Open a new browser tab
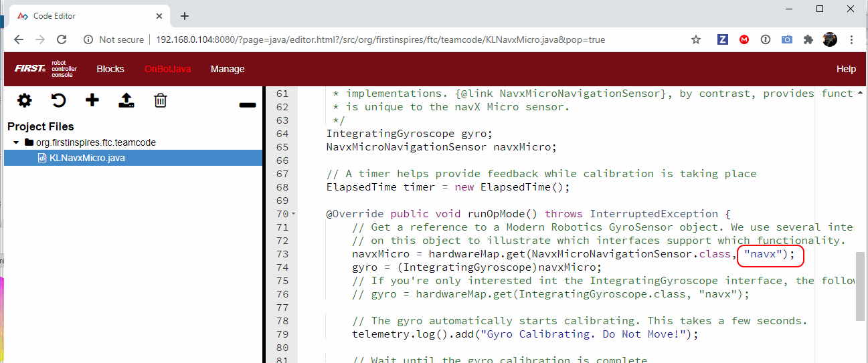The image size is (868, 363). point(185,16)
